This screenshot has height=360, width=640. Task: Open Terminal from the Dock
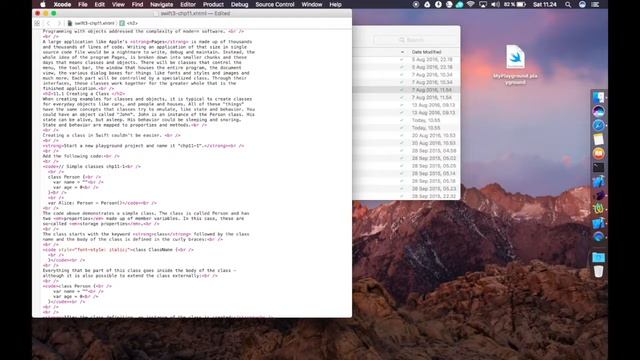point(598,167)
